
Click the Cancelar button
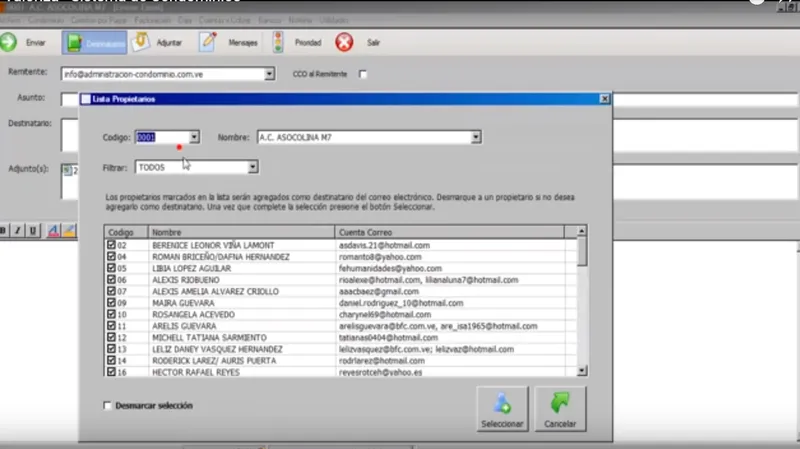click(x=560, y=409)
